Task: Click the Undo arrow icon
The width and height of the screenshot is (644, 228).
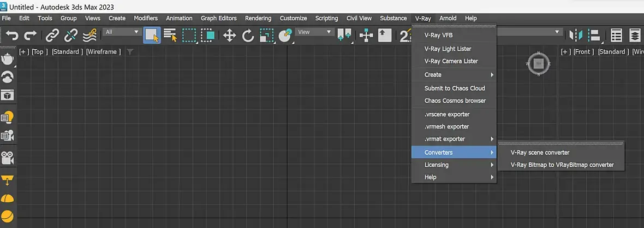Action: click(12, 36)
